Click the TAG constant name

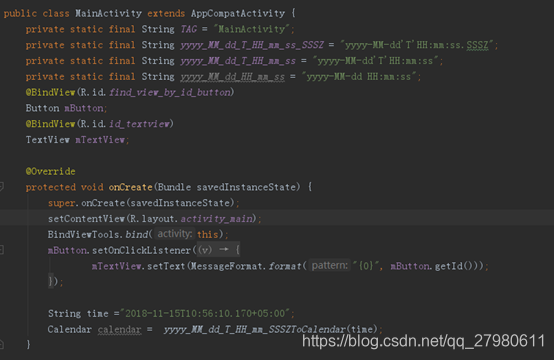click(x=189, y=29)
